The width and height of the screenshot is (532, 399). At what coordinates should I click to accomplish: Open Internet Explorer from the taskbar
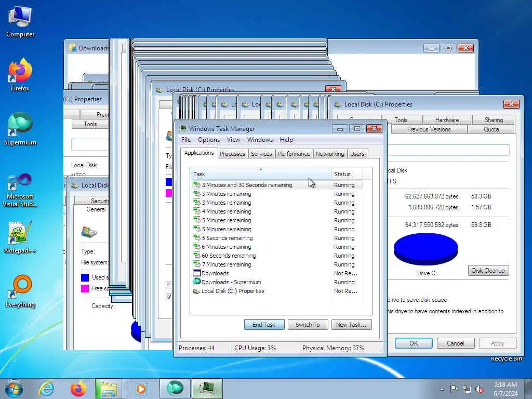(46, 389)
